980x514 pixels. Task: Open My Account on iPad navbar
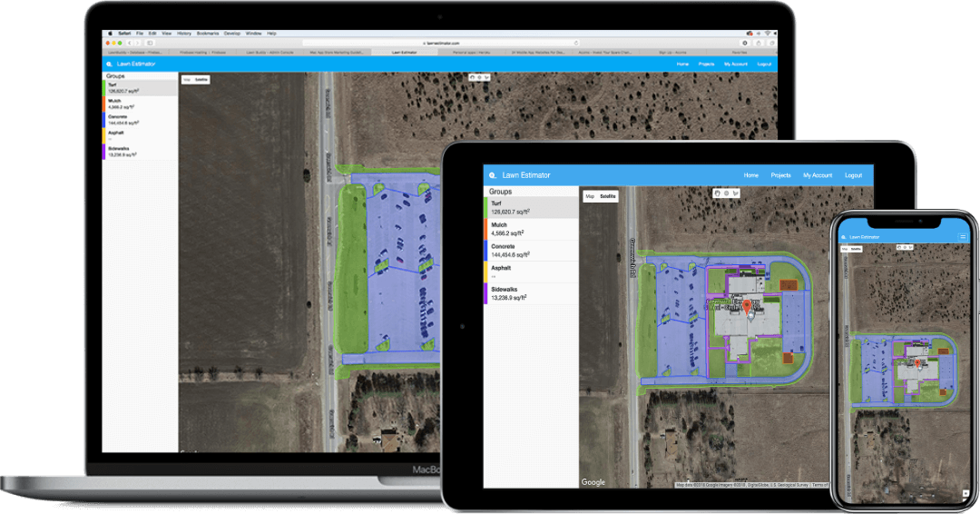tap(818, 175)
